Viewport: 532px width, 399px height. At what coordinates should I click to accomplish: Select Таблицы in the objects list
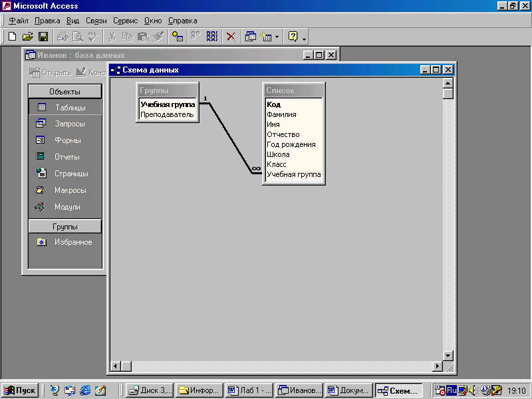point(65,108)
